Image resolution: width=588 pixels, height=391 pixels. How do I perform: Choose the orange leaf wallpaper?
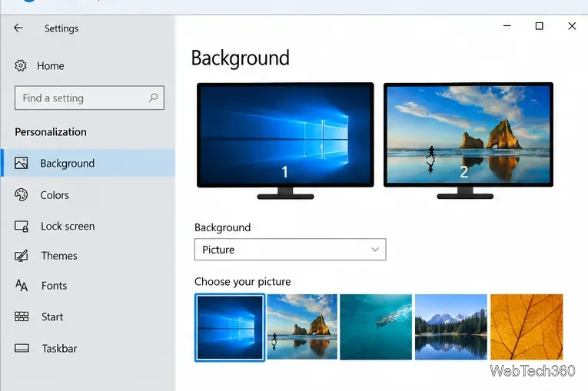point(527,327)
